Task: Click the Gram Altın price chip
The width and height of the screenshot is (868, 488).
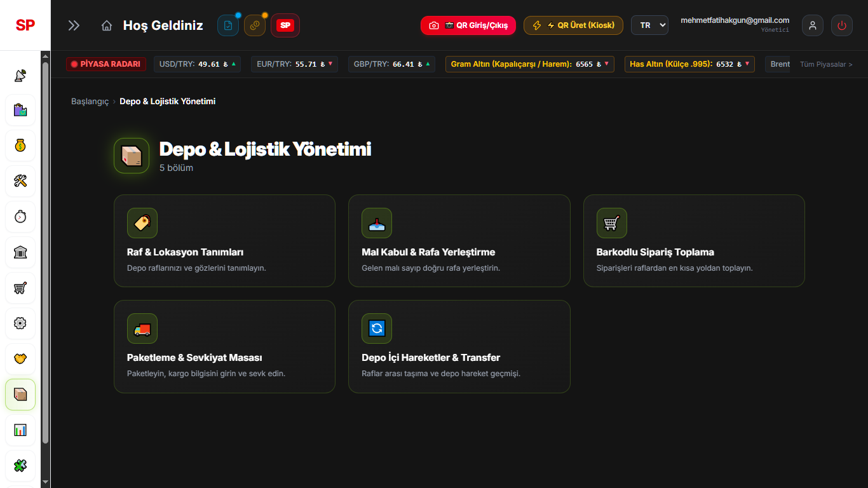Action: click(x=530, y=64)
